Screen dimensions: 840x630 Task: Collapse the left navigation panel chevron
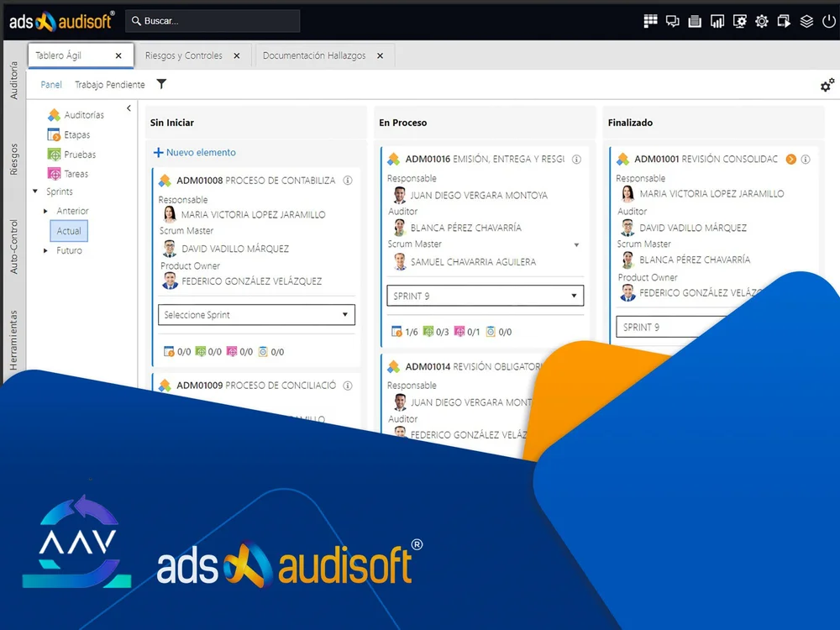[x=129, y=108]
